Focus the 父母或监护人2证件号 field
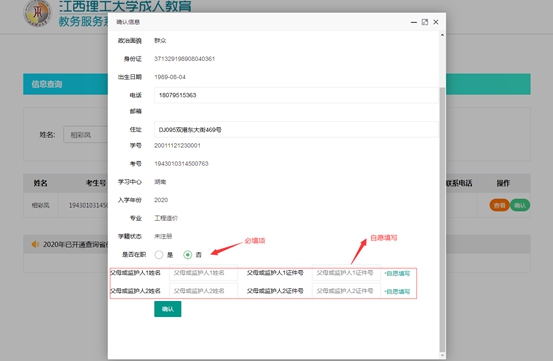Viewport: 553px width, 361px height. coord(346,291)
